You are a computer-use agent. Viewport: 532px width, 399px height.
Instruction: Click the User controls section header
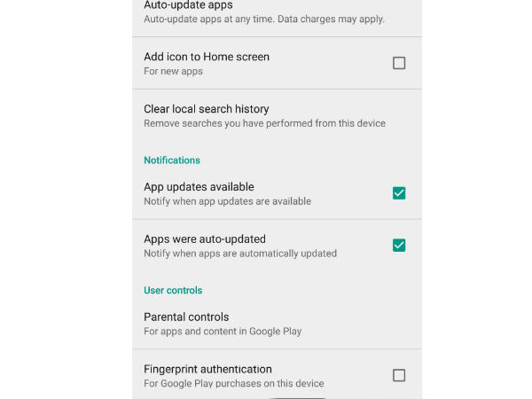[173, 290]
